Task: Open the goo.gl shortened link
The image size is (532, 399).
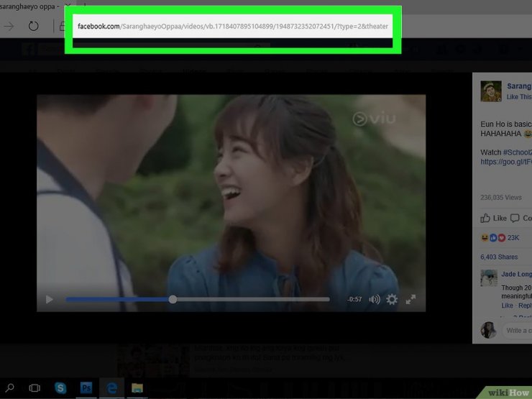Action: [x=506, y=162]
